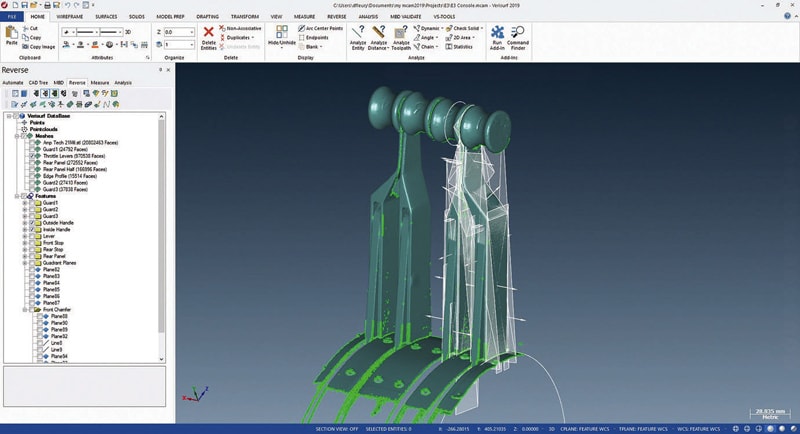Screen dimensions: 800x434
Task: Expand the Guard1 feature folder
Action: [24, 203]
